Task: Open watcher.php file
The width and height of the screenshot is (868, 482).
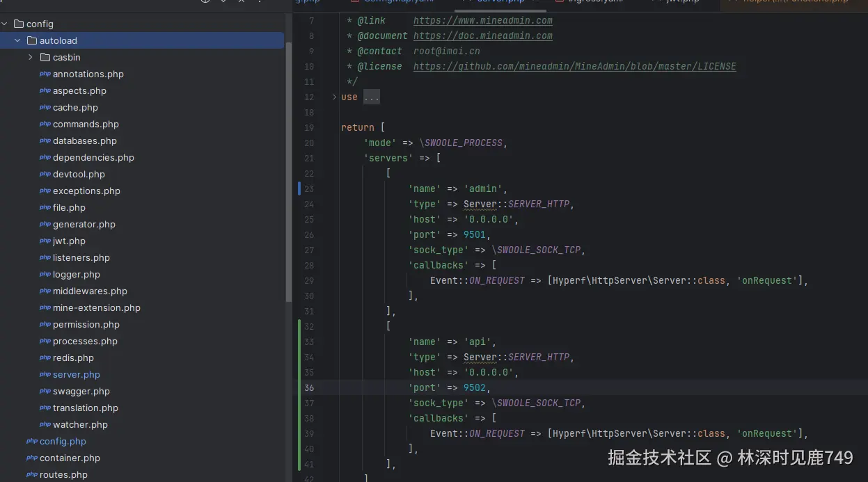Action: (x=80, y=424)
